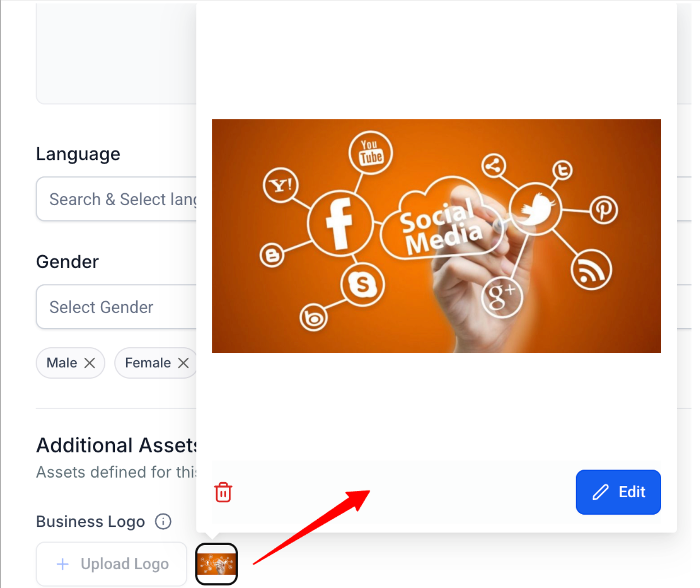
Task: Click the Edit button
Action: pos(618,492)
